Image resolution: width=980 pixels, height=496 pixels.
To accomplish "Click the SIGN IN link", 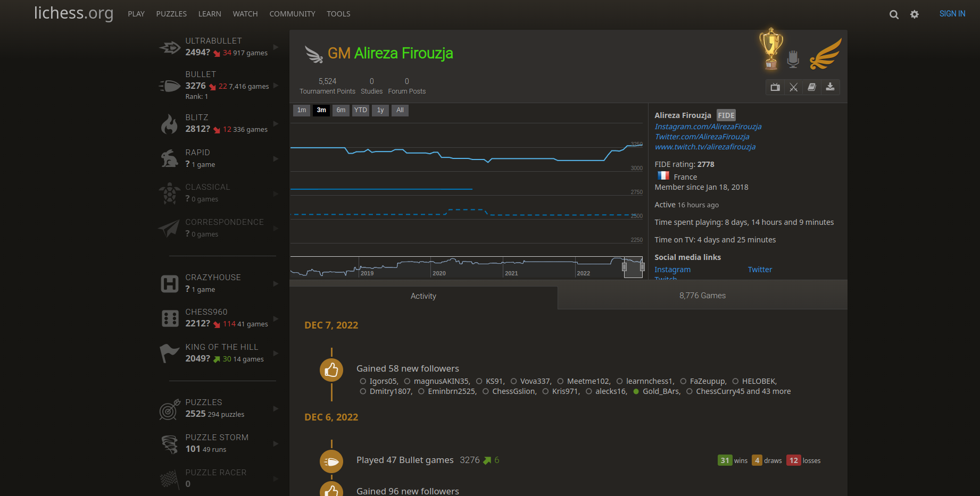I will [952, 14].
